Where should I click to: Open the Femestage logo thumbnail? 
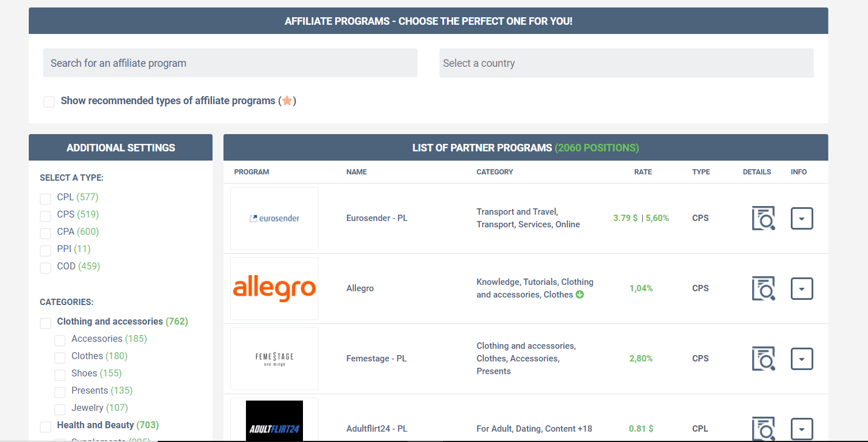tap(274, 359)
